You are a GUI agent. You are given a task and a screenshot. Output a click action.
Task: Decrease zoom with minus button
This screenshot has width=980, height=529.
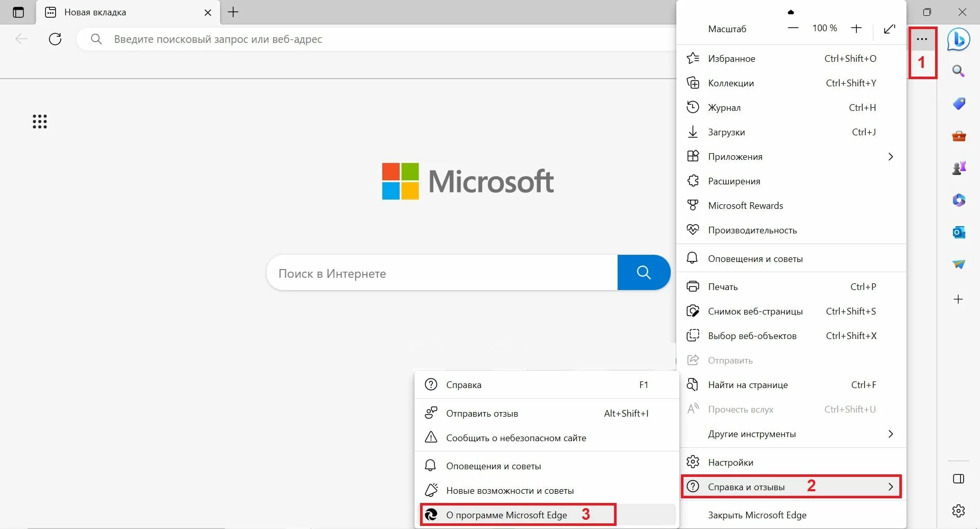(793, 29)
